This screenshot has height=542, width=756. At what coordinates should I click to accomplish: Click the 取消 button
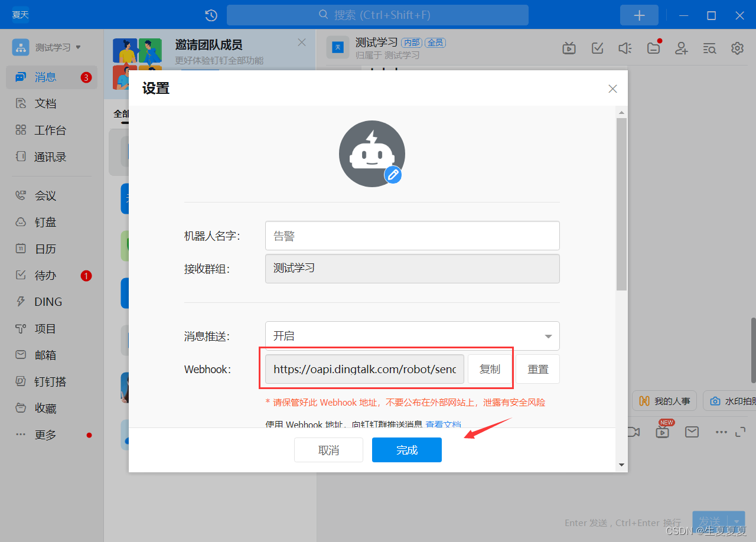click(x=328, y=450)
